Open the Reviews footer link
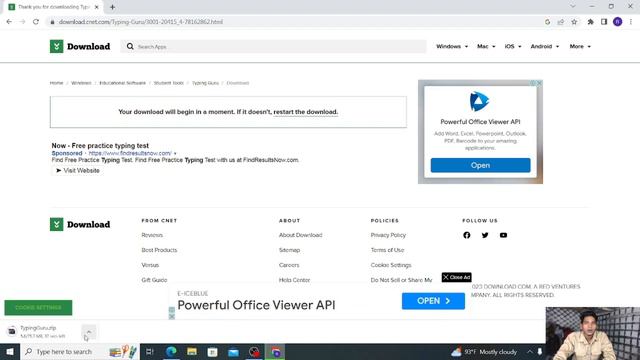The height and width of the screenshot is (360, 640). 152,235
